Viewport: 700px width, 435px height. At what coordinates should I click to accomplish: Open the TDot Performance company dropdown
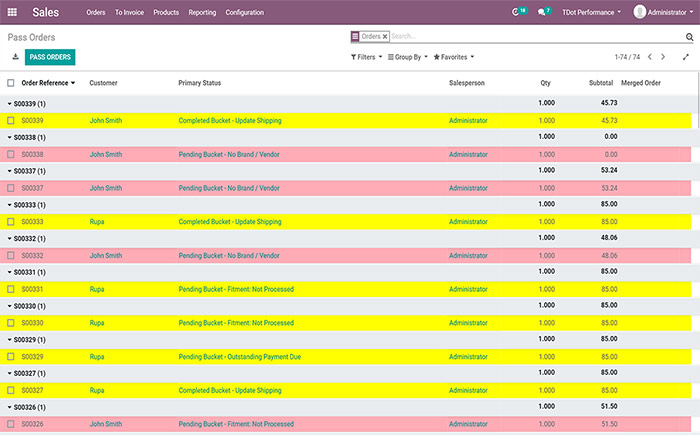592,12
